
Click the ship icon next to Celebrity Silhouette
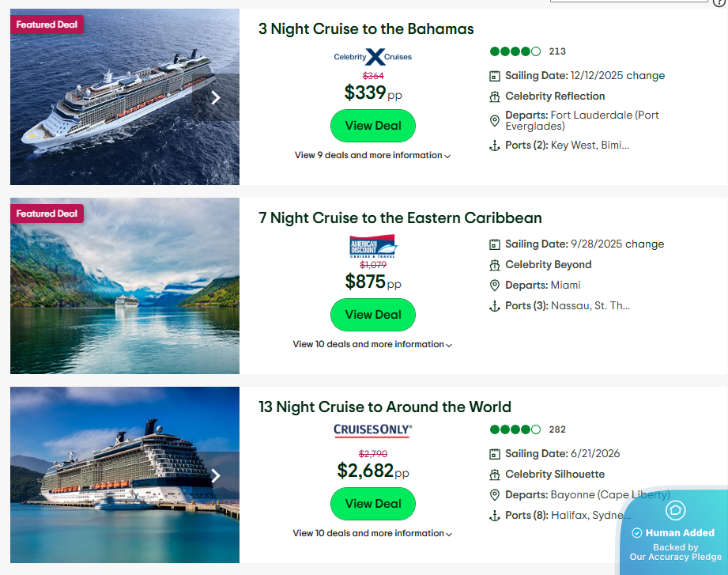click(495, 474)
